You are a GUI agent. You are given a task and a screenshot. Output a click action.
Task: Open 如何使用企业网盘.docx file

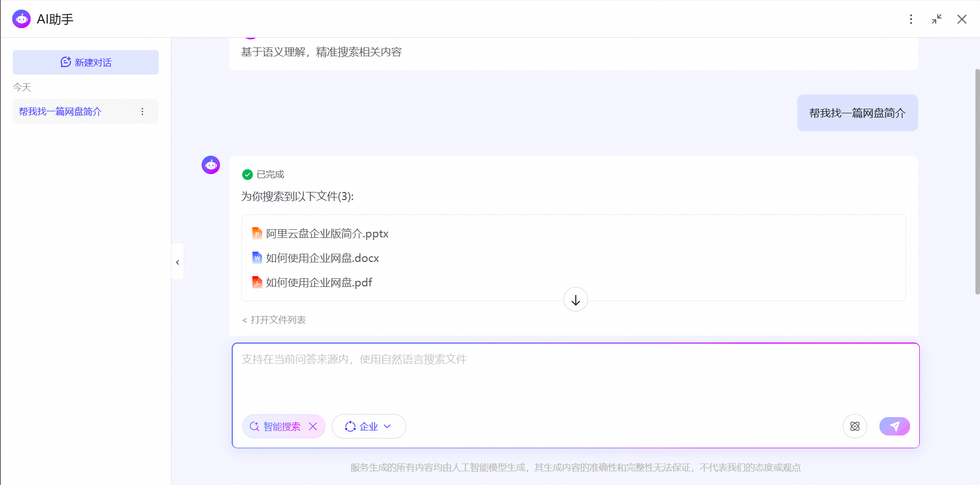coord(315,258)
